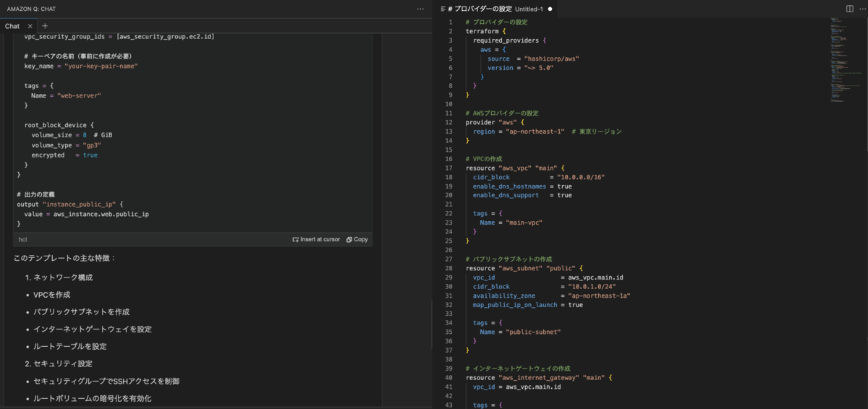Click 'ルートテーブルを設定' bullet item
The width and height of the screenshot is (868, 409).
(70, 346)
